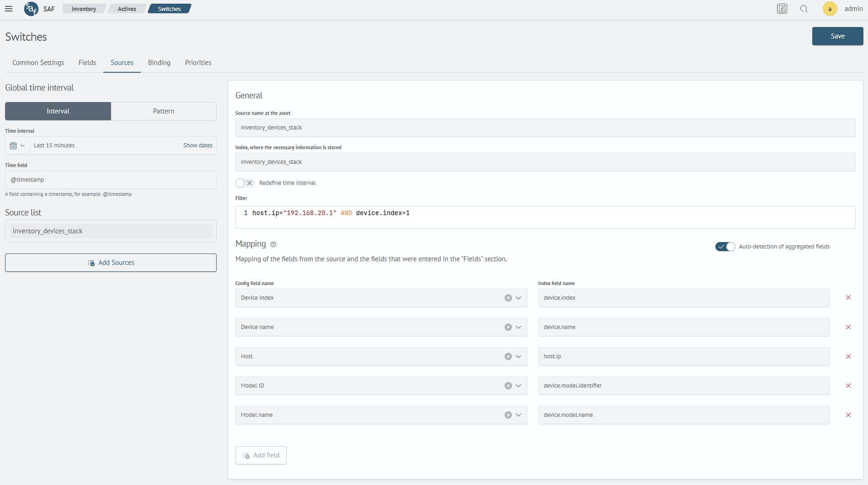This screenshot has height=485, width=868.
Task: Clear the Device name config field
Action: tap(508, 327)
